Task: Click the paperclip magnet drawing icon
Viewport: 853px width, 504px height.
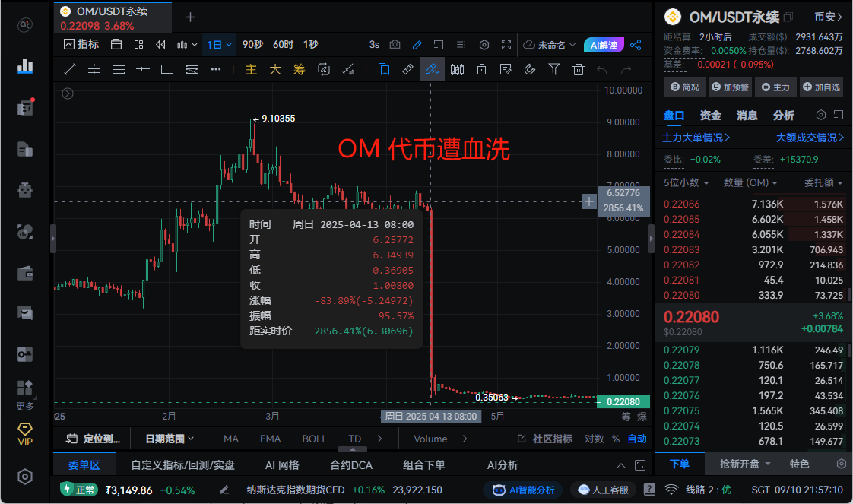Action: 529,70
